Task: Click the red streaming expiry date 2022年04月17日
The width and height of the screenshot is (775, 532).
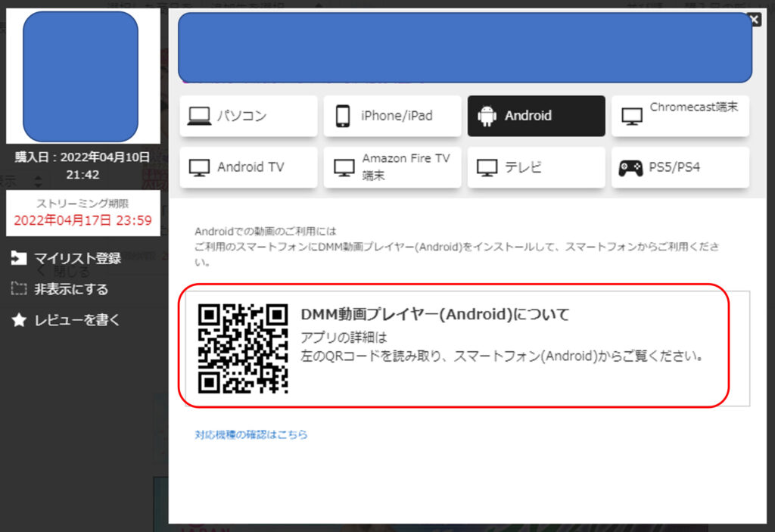Action: point(82,221)
